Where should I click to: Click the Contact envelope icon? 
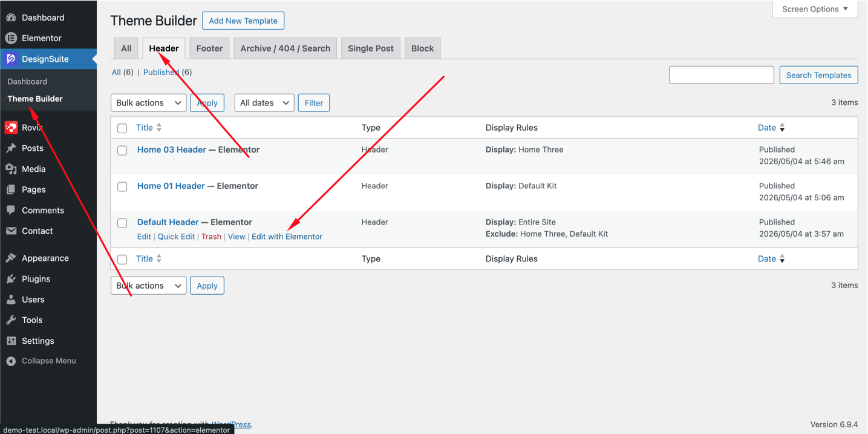pyautogui.click(x=11, y=231)
